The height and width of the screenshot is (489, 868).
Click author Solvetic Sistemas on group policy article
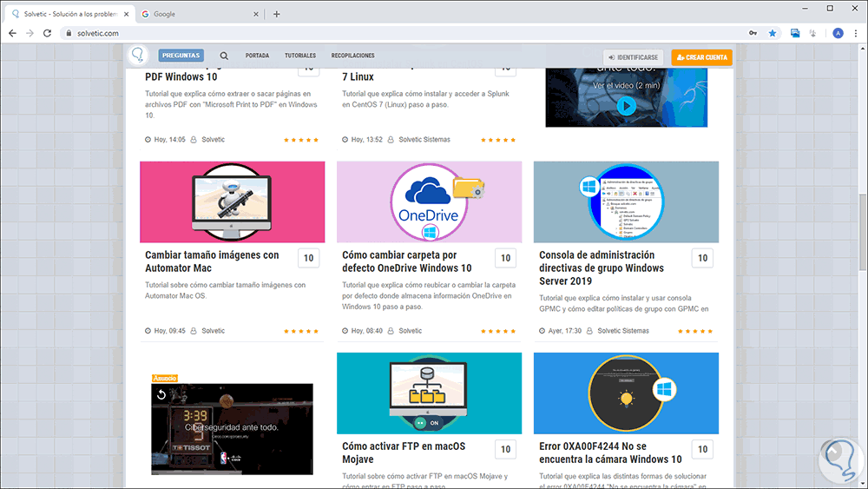coord(623,331)
